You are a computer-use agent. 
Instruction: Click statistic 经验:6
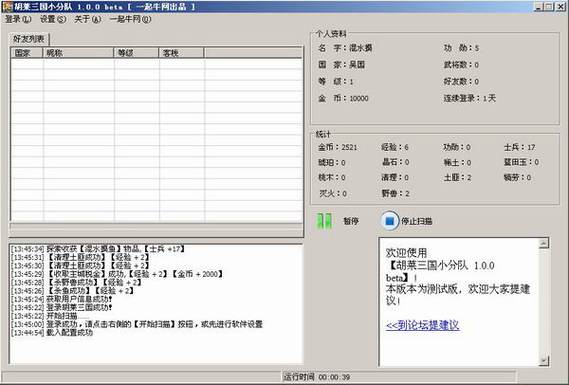[395, 147]
